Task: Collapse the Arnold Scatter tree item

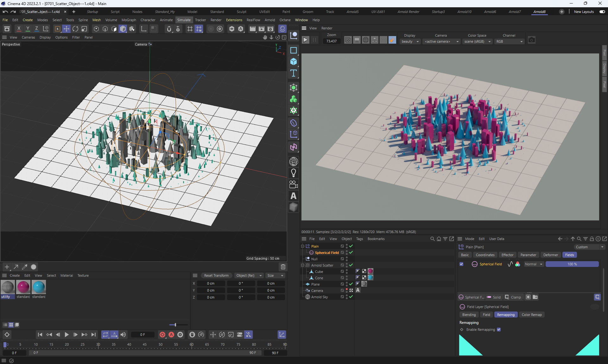Action: (302, 265)
